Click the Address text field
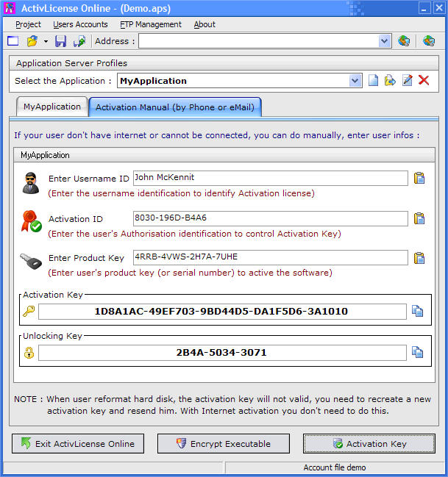The image size is (448, 477). tap(259, 40)
